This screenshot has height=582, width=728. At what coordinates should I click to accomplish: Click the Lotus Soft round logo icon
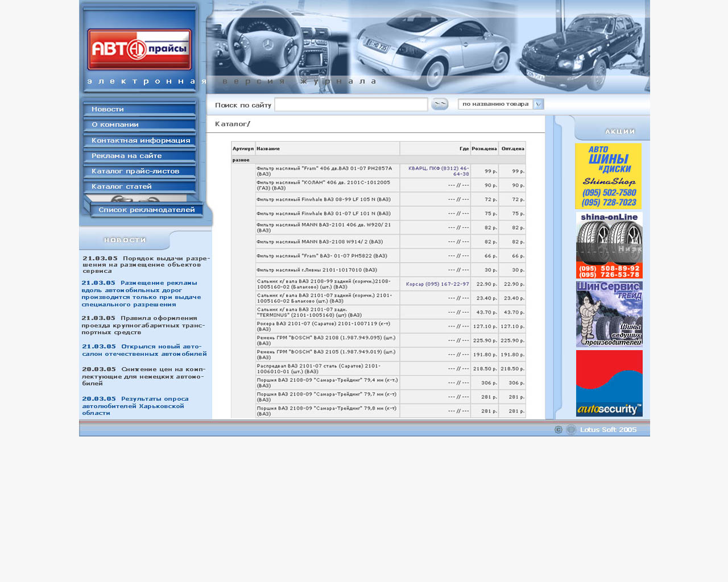click(x=572, y=430)
